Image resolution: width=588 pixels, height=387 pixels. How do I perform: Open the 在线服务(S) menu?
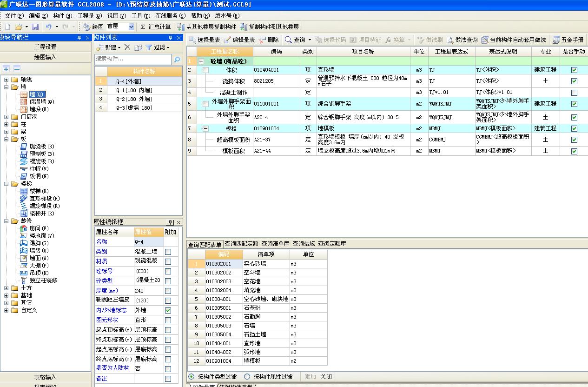click(x=170, y=16)
